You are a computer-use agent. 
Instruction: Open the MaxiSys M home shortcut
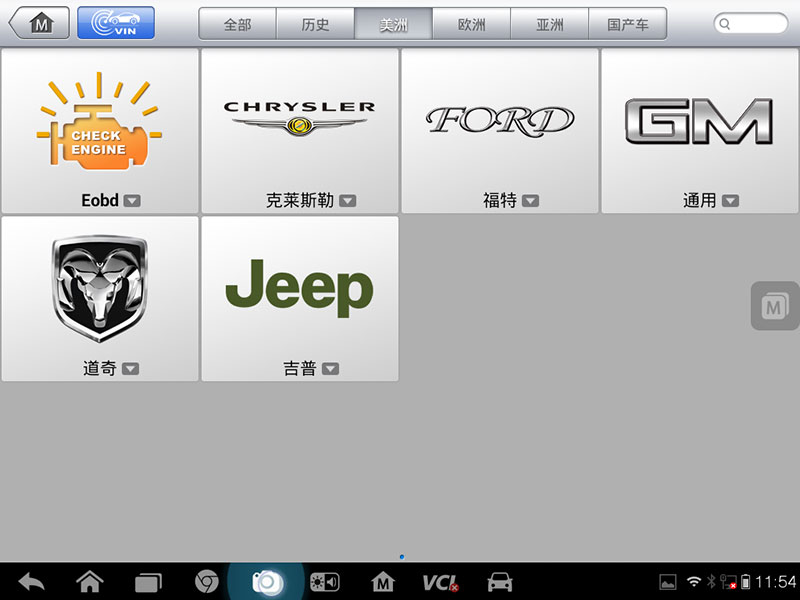tap(383, 582)
